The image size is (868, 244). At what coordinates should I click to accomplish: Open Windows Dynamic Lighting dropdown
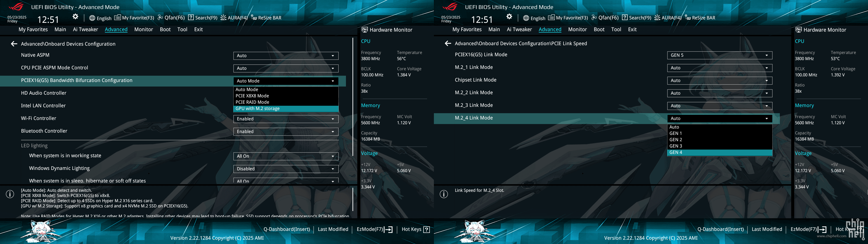[286, 169]
